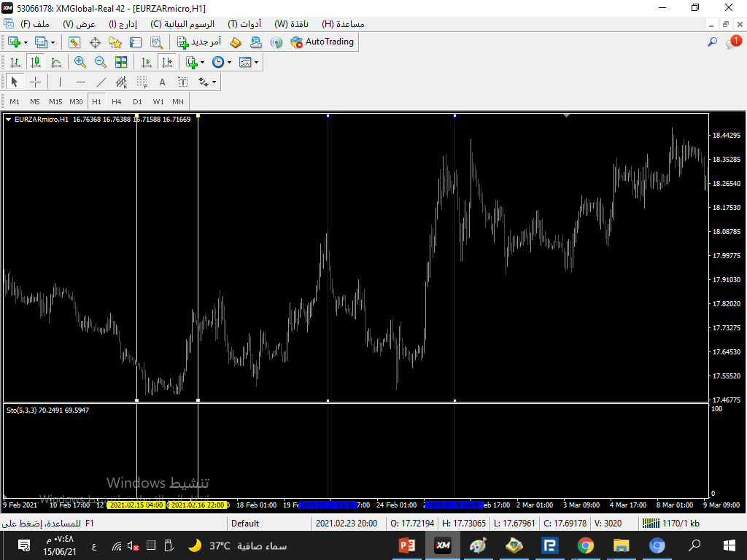Open the periodicity clock dropdown

(x=222, y=63)
